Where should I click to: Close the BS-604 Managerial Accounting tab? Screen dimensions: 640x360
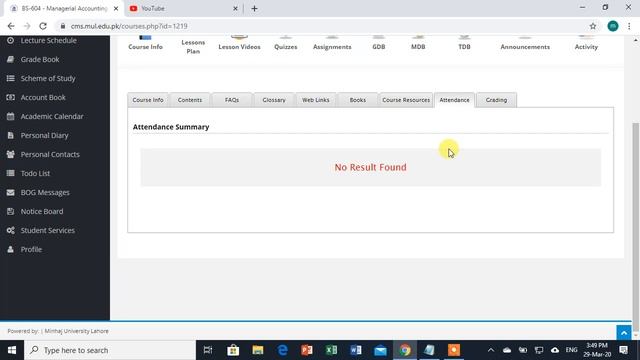116,9
